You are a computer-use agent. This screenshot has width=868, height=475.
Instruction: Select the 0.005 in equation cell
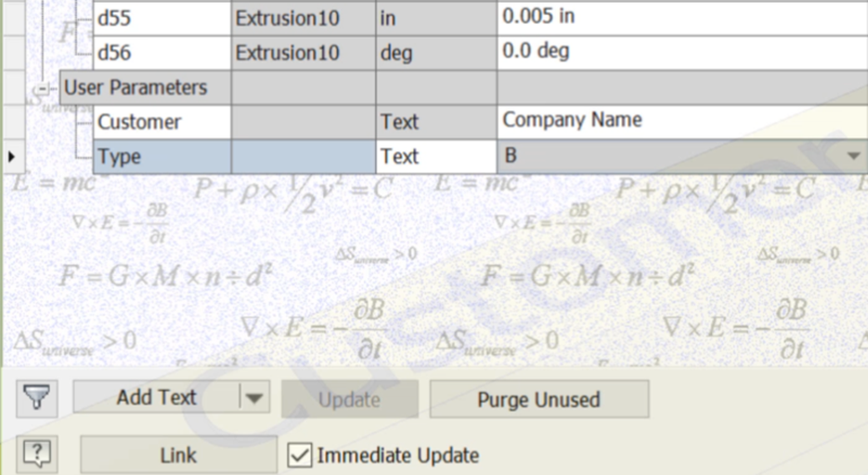click(x=682, y=19)
